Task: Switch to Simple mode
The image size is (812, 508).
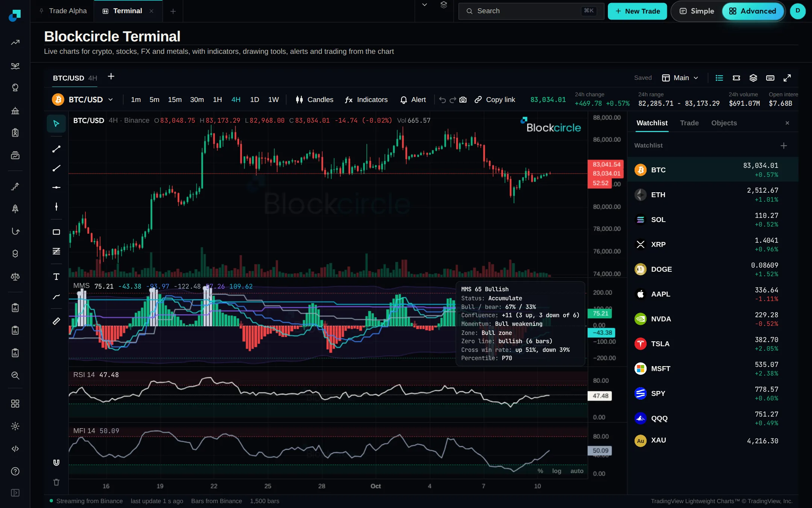Action: click(697, 11)
